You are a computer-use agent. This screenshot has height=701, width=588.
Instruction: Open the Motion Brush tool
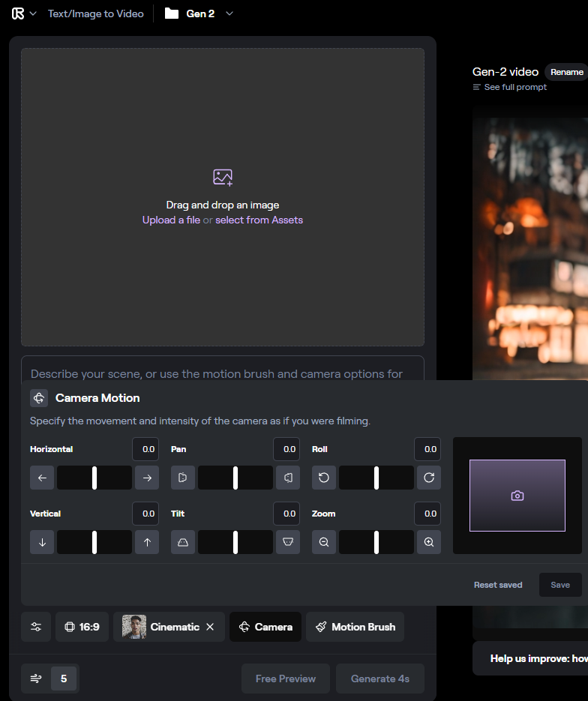[355, 627]
